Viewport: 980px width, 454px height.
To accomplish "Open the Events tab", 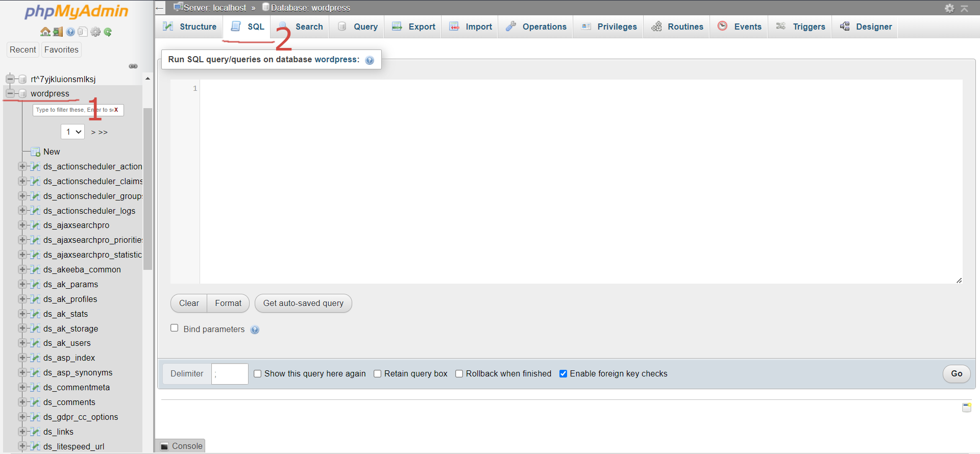I will [740, 27].
